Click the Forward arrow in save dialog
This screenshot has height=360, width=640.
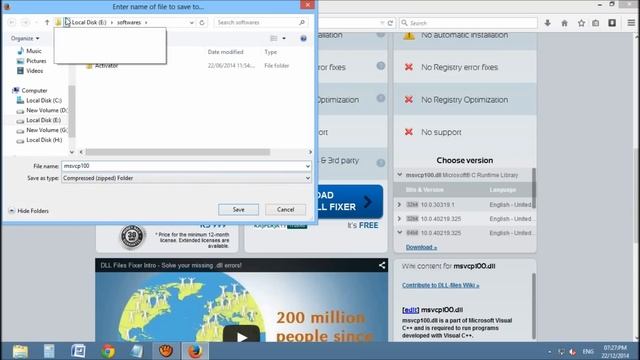pos(25,22)
